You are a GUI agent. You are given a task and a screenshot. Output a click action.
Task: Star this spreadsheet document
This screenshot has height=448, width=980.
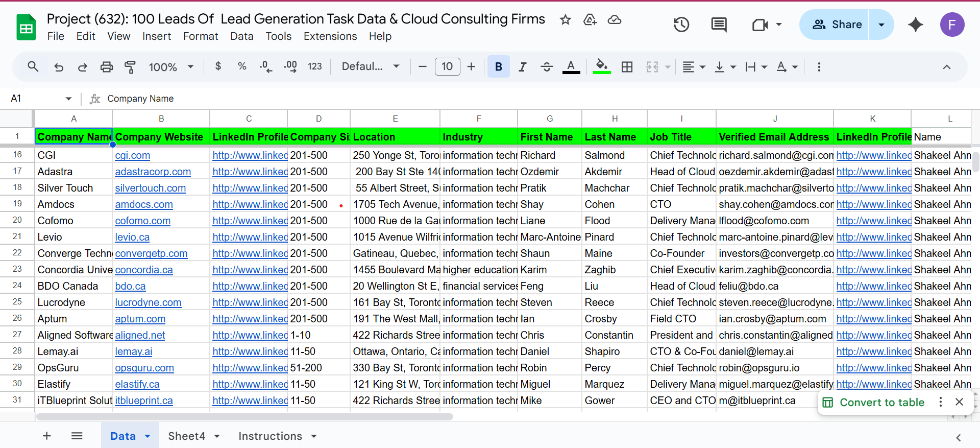(x=565, y=20)
